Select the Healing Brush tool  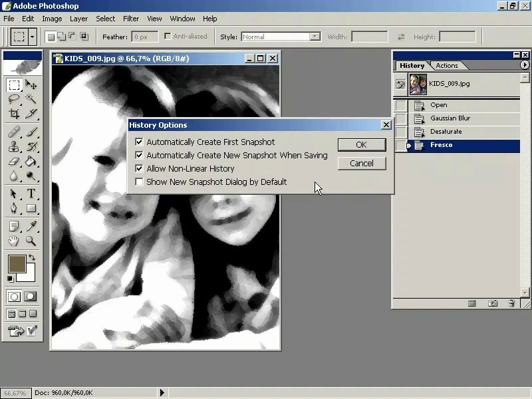pos(14,131)
